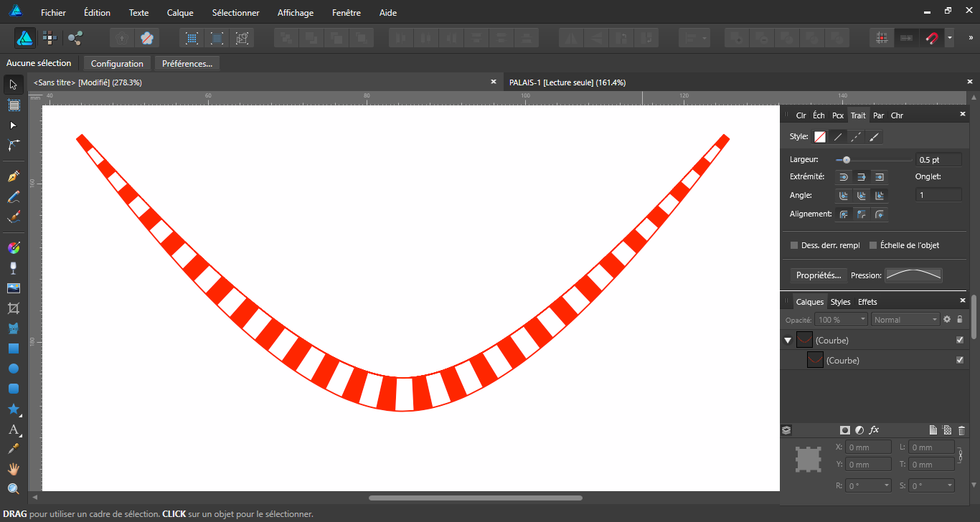Choose the solid line style
Screen dimensions: 980x522
(837, 136)
